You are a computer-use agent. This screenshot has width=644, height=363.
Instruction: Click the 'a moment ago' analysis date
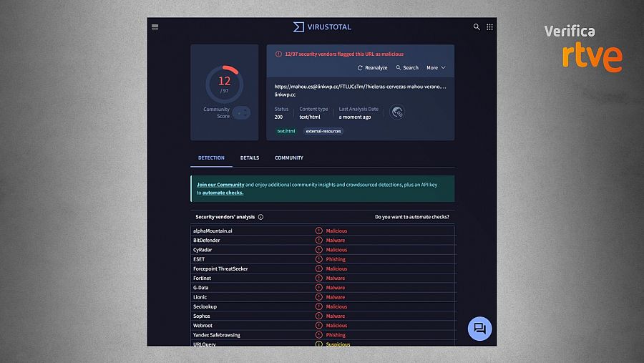tap(355, 117)
